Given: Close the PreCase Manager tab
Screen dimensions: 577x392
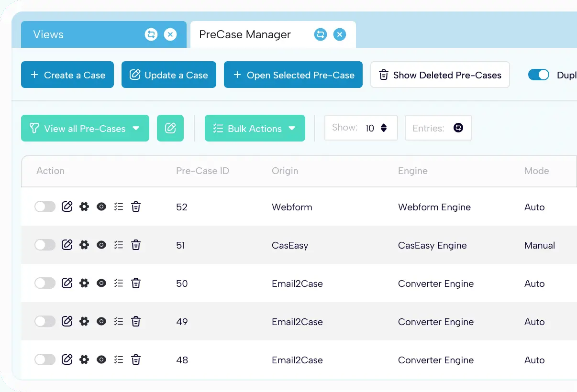Looking at the screenshot, I should click(x=340, y=34).
